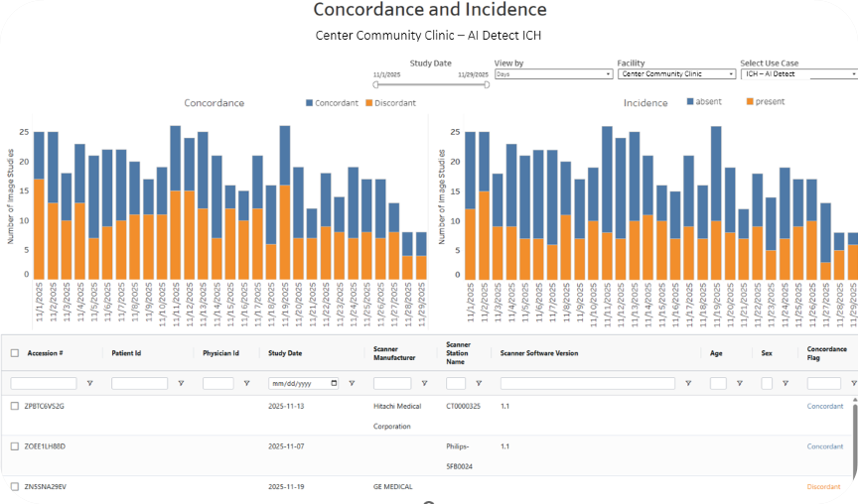The image size is (858, 504).
Task: Click the Accession # filter text field
Action: click(x=44, y=383)
